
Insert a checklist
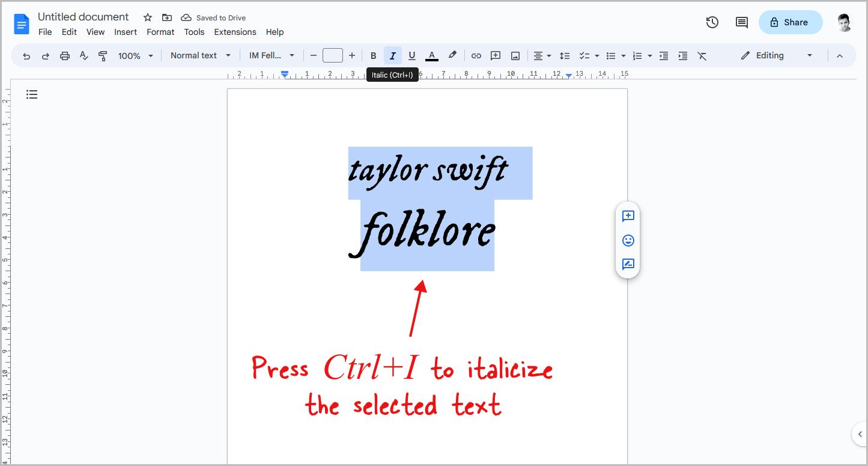[584, 56]
